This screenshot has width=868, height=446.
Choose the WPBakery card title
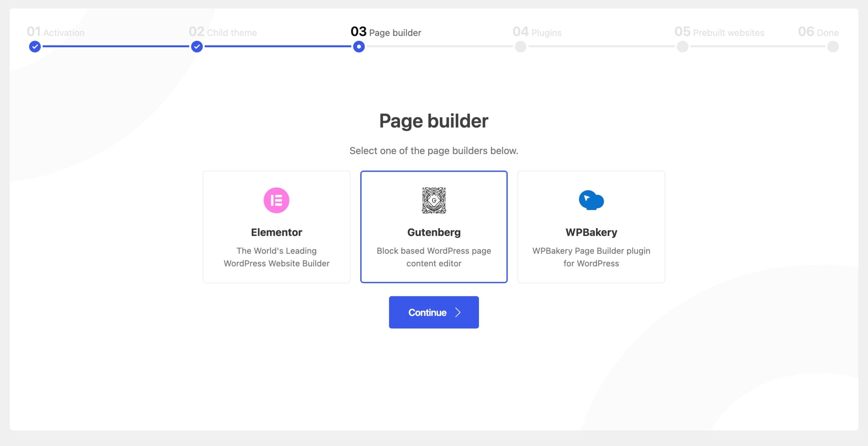pyautogui.click(x=591, y=233)
